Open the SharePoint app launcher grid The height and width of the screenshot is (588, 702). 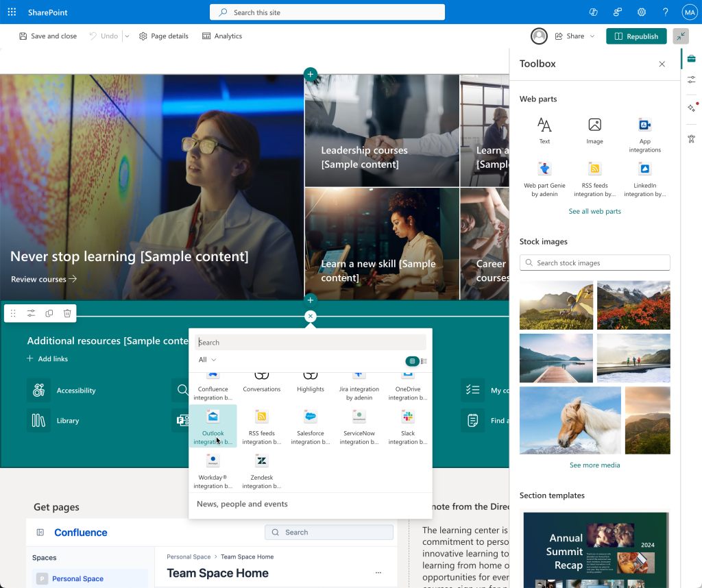click(12, 12)
